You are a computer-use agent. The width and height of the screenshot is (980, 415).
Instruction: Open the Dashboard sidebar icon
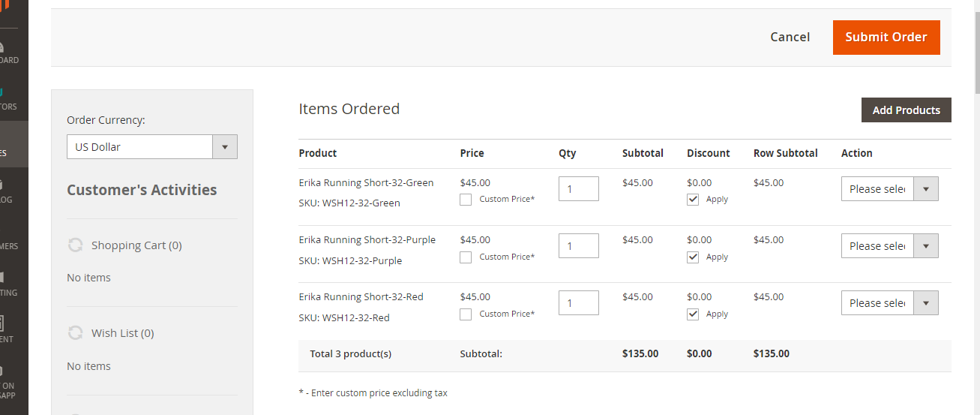[x=7, y=52]
